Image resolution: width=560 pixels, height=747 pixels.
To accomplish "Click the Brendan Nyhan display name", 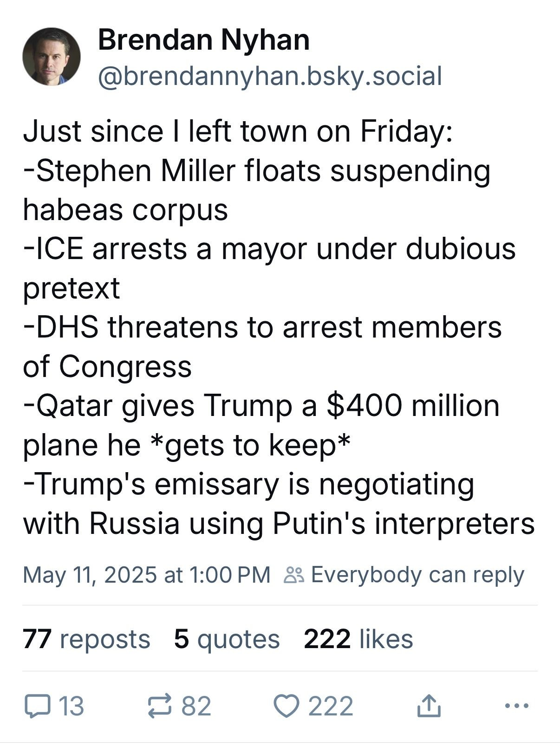I will (203, 40).
